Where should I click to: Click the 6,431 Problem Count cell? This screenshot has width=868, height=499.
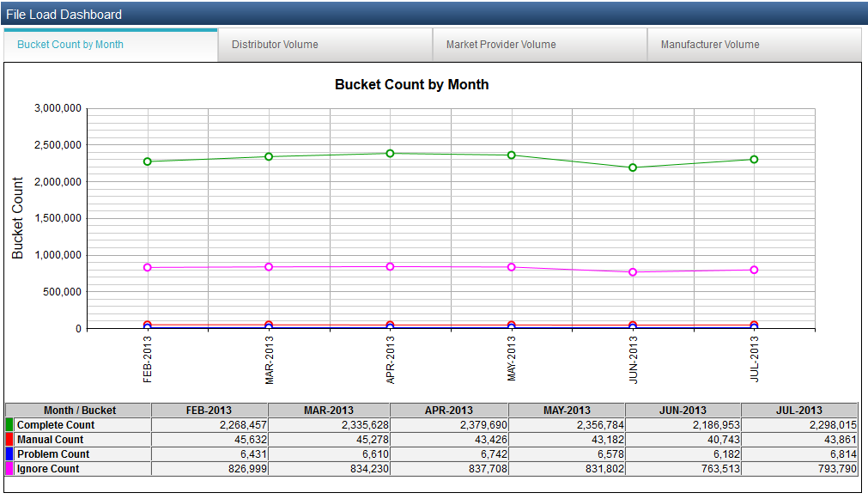pos(209,454)
